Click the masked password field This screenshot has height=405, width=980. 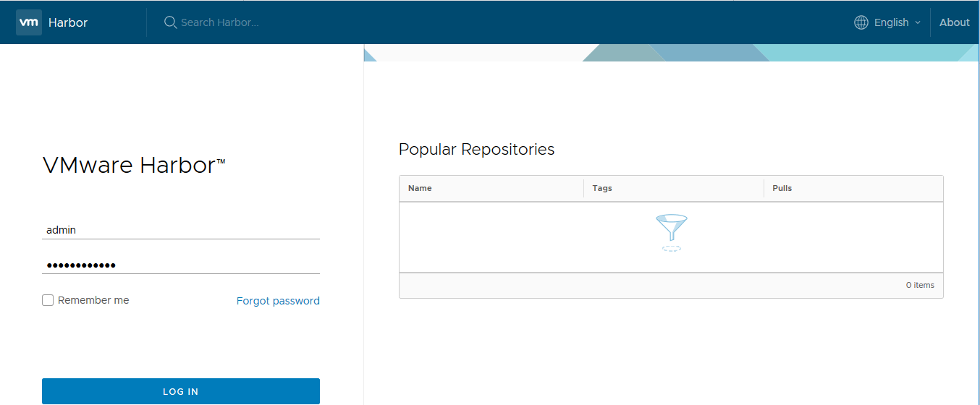click(x=181, y=265)
